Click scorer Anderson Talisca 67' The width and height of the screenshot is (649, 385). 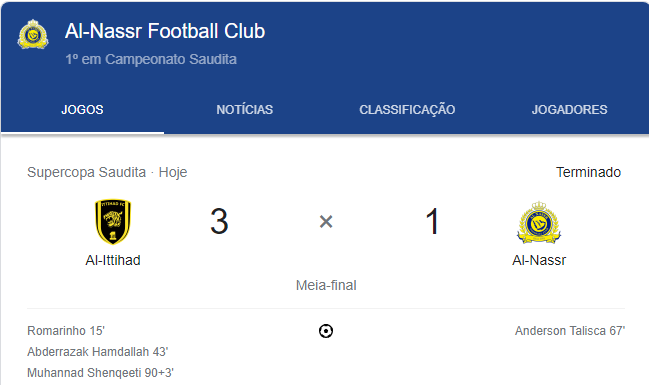570,331
